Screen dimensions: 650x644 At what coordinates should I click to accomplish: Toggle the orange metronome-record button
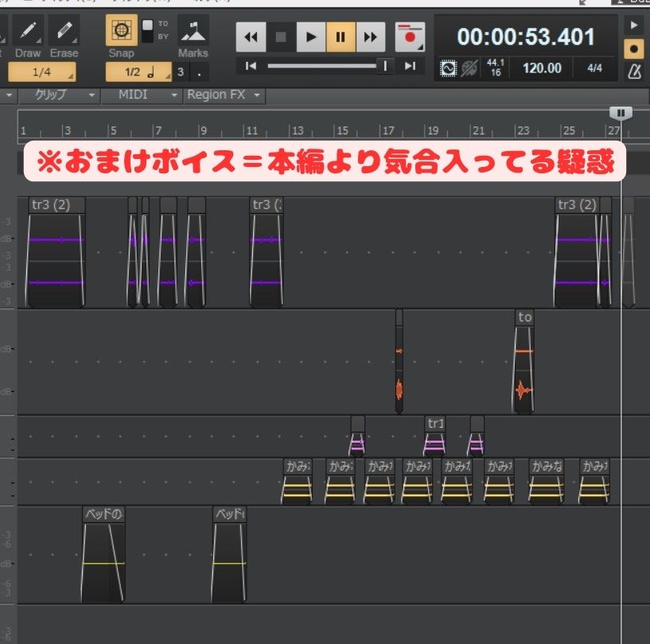pyautogui.click(x=634, y=49)
